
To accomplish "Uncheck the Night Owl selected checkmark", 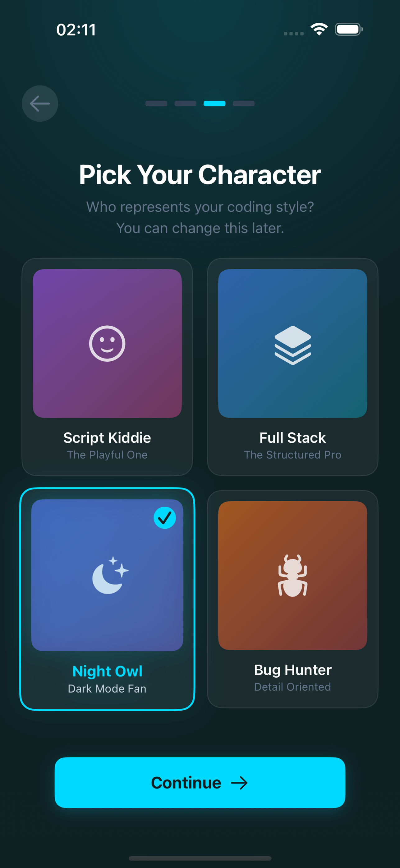I will coord(165,518).
